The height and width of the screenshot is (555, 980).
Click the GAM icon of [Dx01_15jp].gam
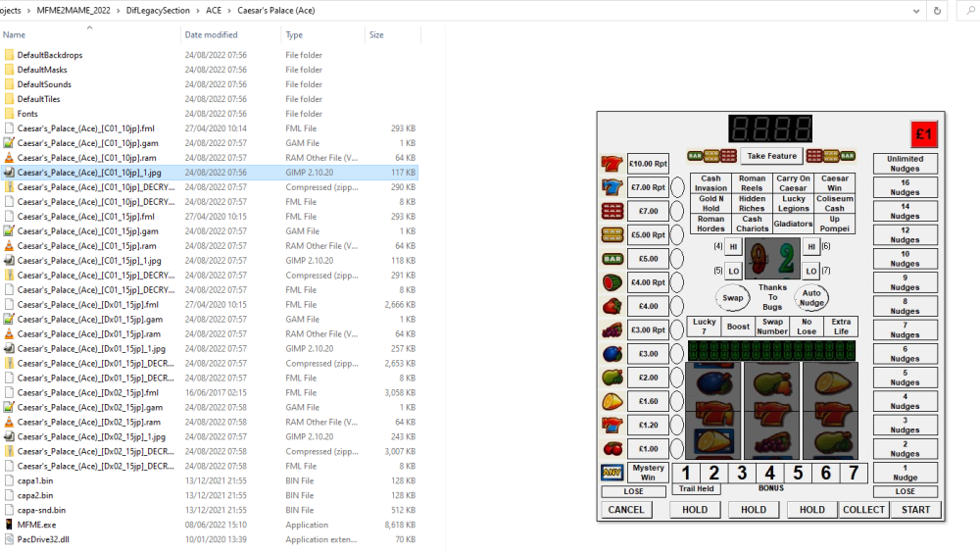coord(9,319)
